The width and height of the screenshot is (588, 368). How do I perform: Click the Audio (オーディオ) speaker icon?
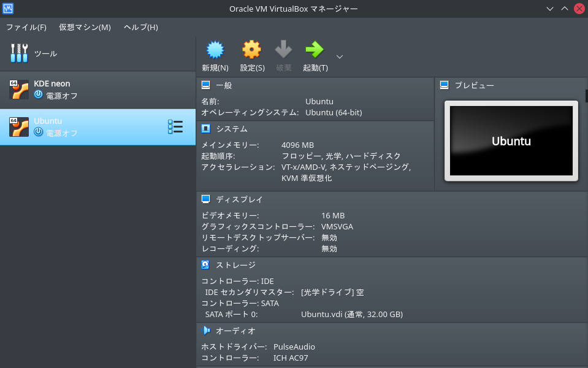click(x=206, y=331)
